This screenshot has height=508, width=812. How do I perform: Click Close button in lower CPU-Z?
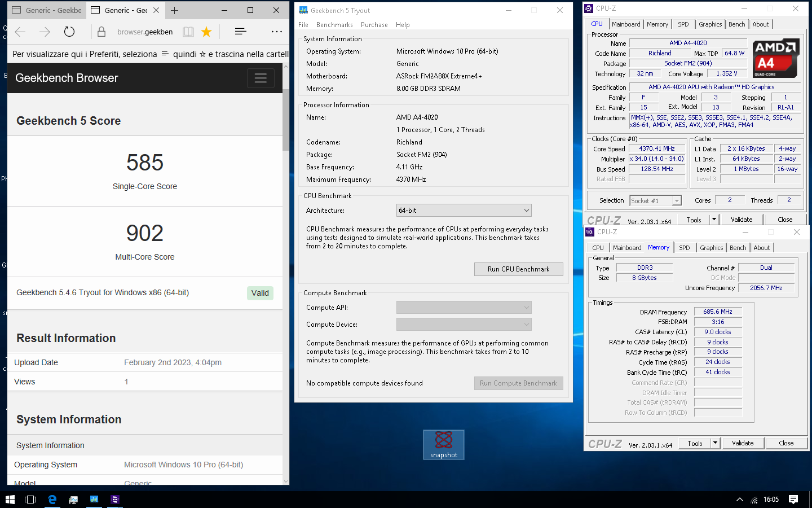786,443
